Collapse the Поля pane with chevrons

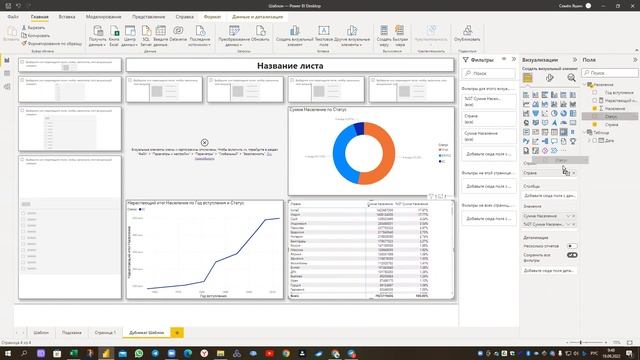pyautogui.click(x=635, y=60)
